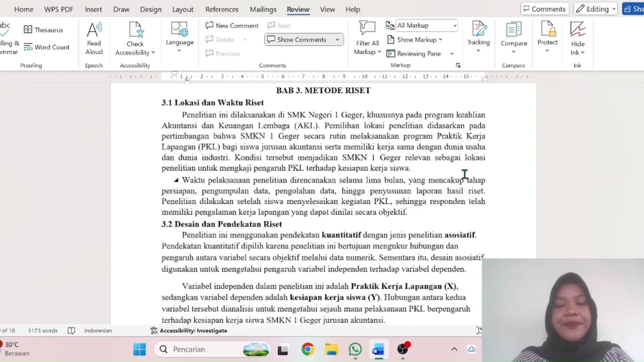Open Accessibility: Investigate in status bar
This screenshot has height=362, width=644.
[189, 331]
